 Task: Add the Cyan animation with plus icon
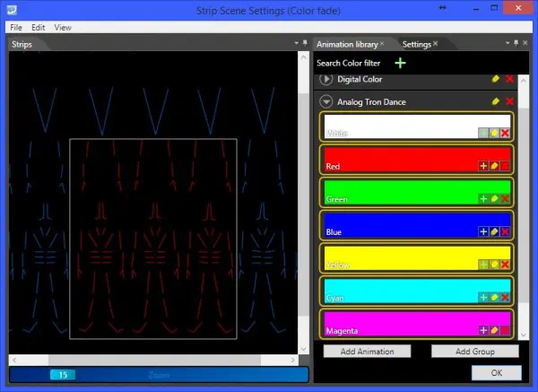(x=483, y=297)
